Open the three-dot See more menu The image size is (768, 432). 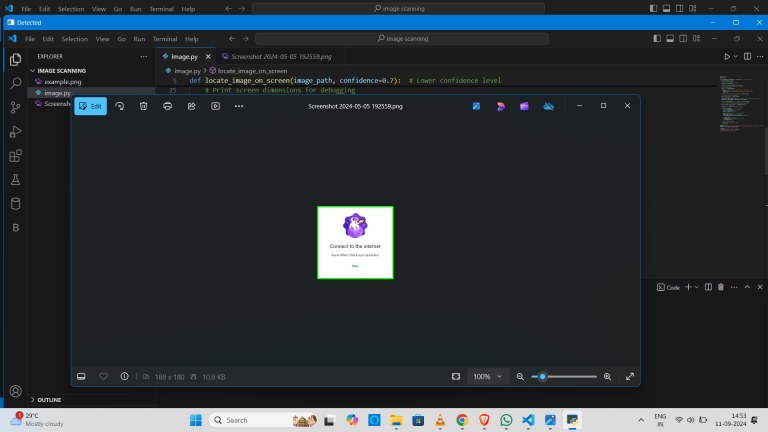[239, 106]
